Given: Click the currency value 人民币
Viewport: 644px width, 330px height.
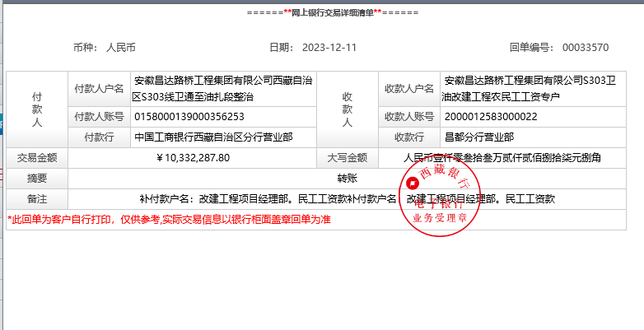Looking at the screenshot, I should 121,48.
